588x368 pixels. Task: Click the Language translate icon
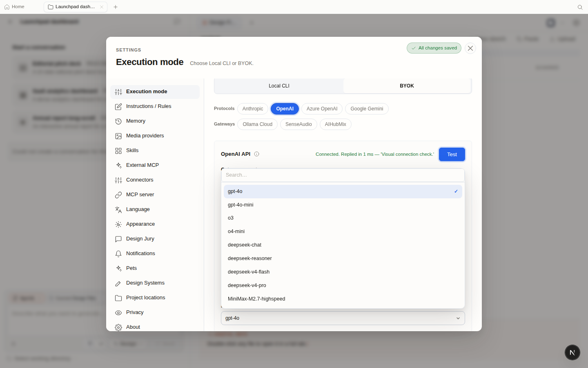coord(118,210)
